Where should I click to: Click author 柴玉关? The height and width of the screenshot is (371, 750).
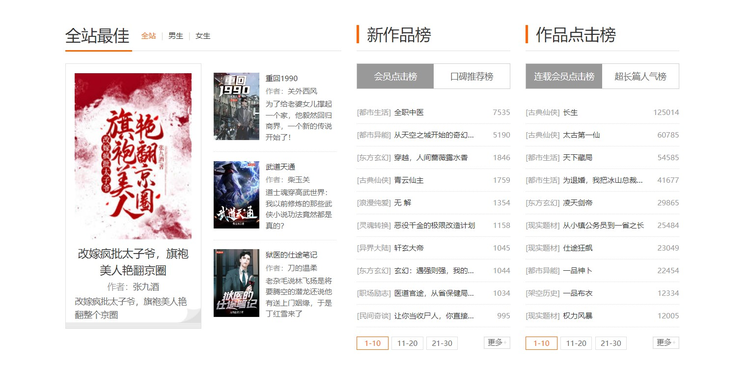click(x=298, y=179)
